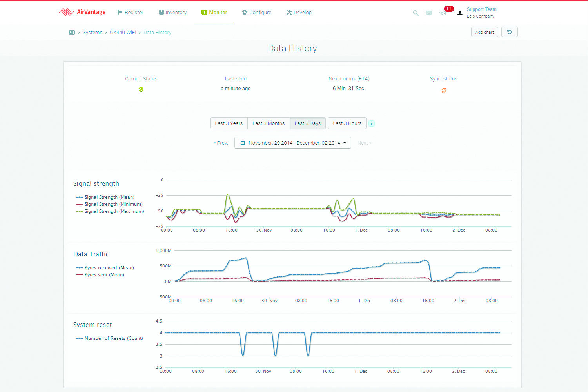Click the home breadcrumb icon

point(72,33)
